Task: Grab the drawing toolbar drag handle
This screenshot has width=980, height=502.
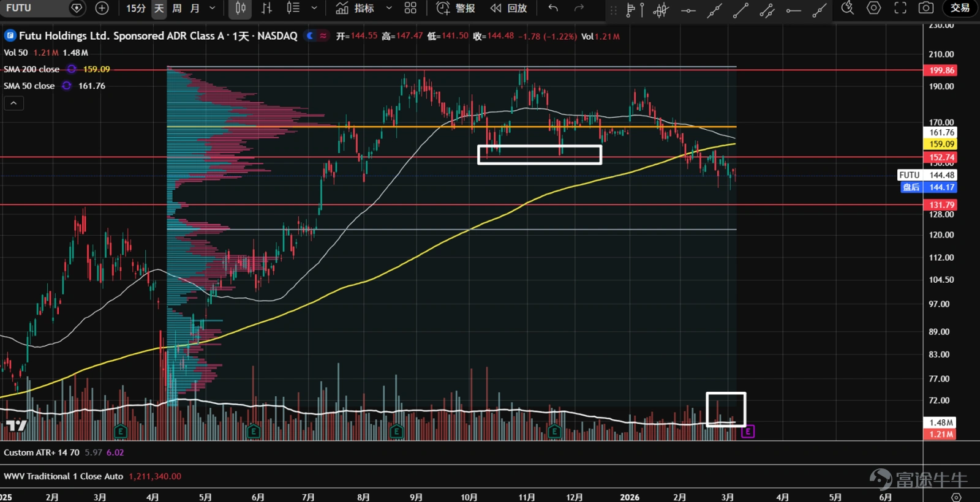Action: tap(613, 9)
